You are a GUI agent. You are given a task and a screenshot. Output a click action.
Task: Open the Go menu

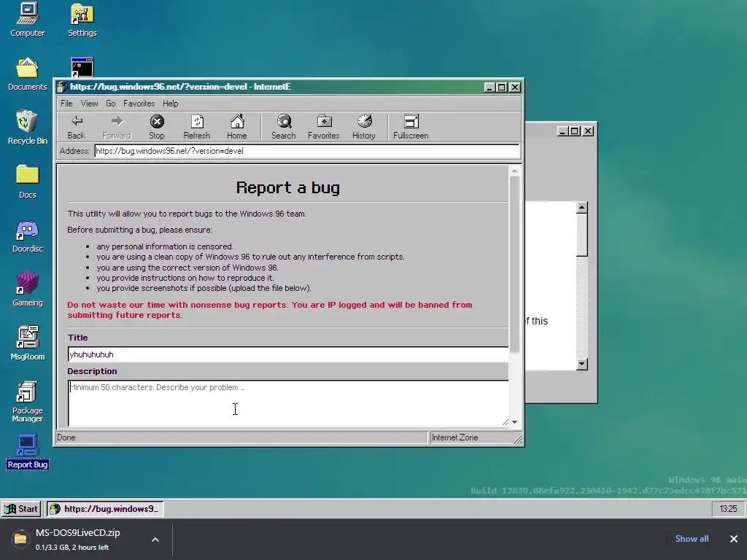(x=111, y=104)
